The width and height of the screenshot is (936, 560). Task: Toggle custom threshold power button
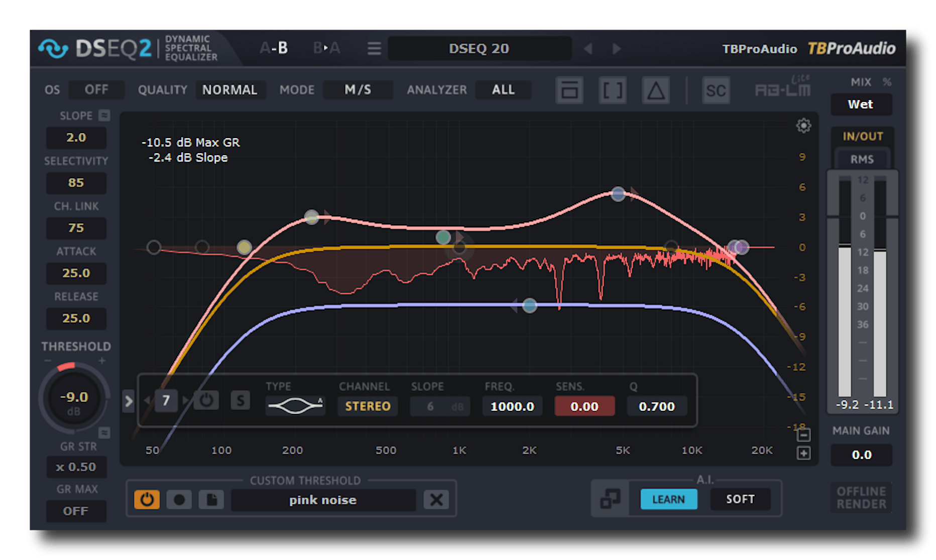coord(147,499)
